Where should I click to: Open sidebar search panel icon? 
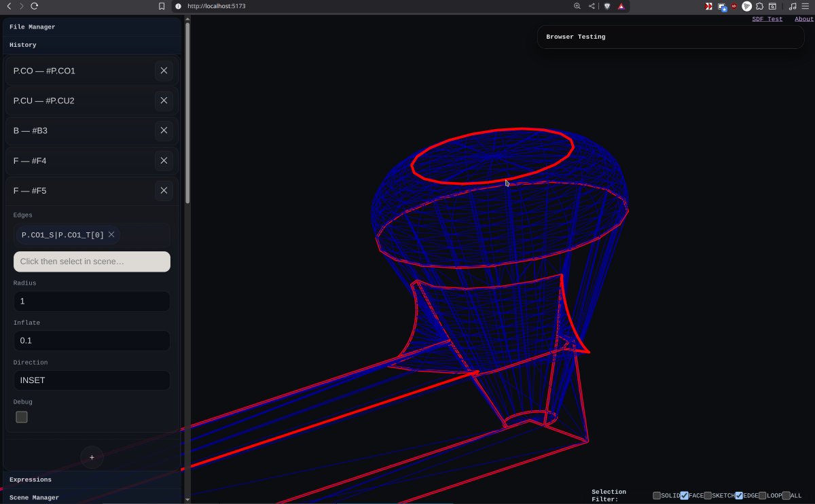(x=772, y=6)
